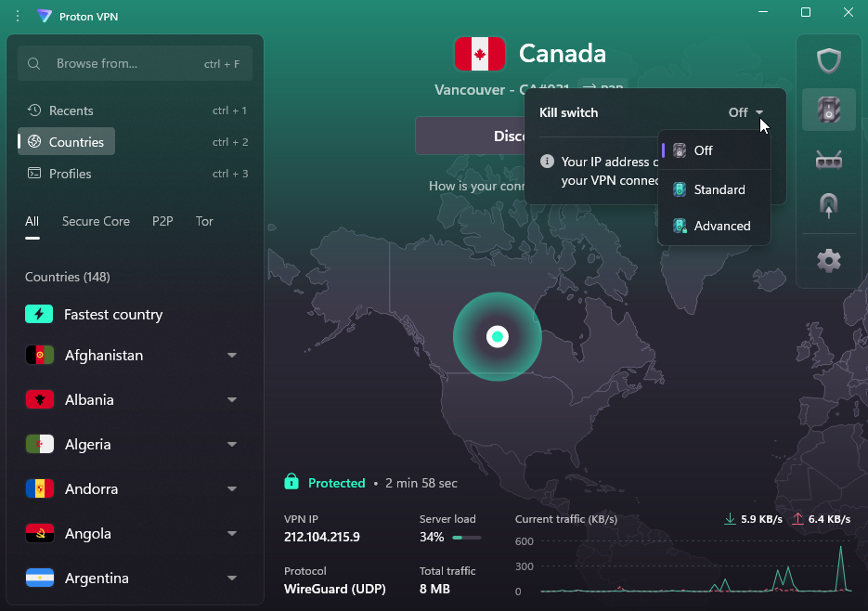Click the Argentina flag icon

tap(39, 578)
